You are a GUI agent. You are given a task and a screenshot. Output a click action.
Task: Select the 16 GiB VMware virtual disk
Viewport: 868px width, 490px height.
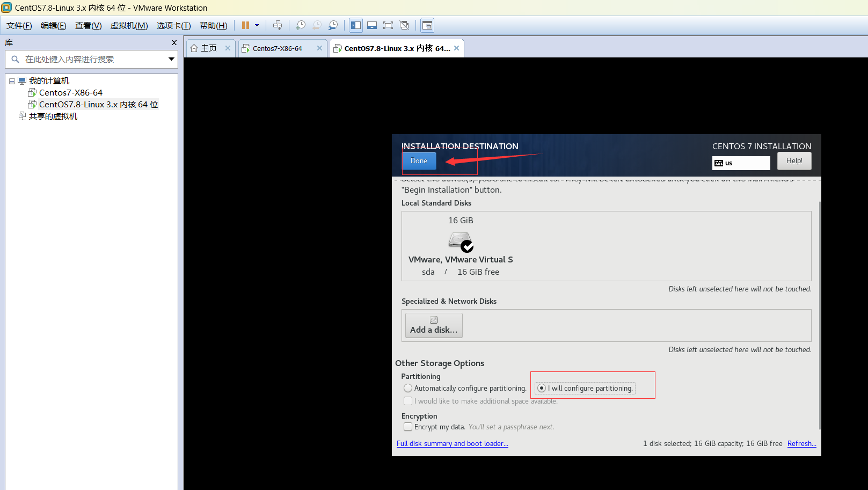click(461, 246)
